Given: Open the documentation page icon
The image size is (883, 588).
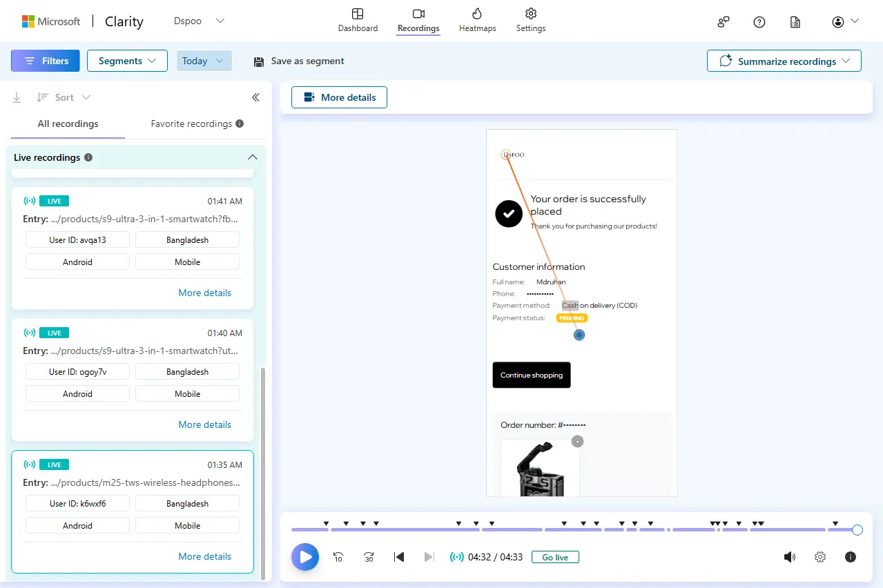Looking at the screenshot, I should click(795, 22).
